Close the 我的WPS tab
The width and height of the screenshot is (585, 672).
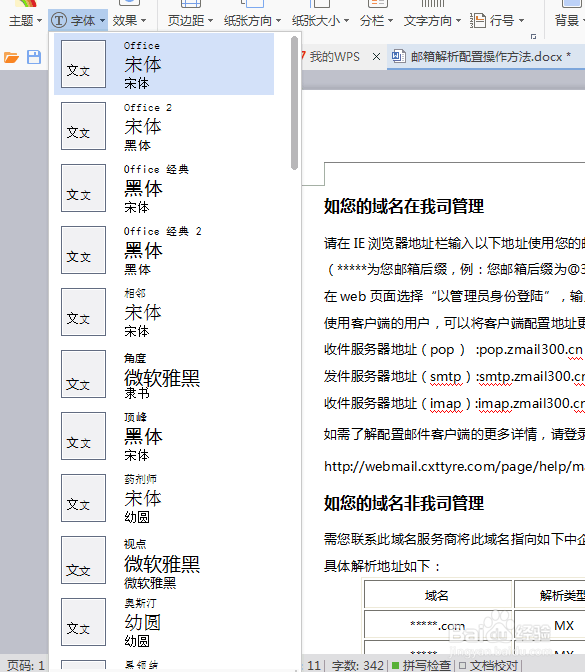point(376,57)
